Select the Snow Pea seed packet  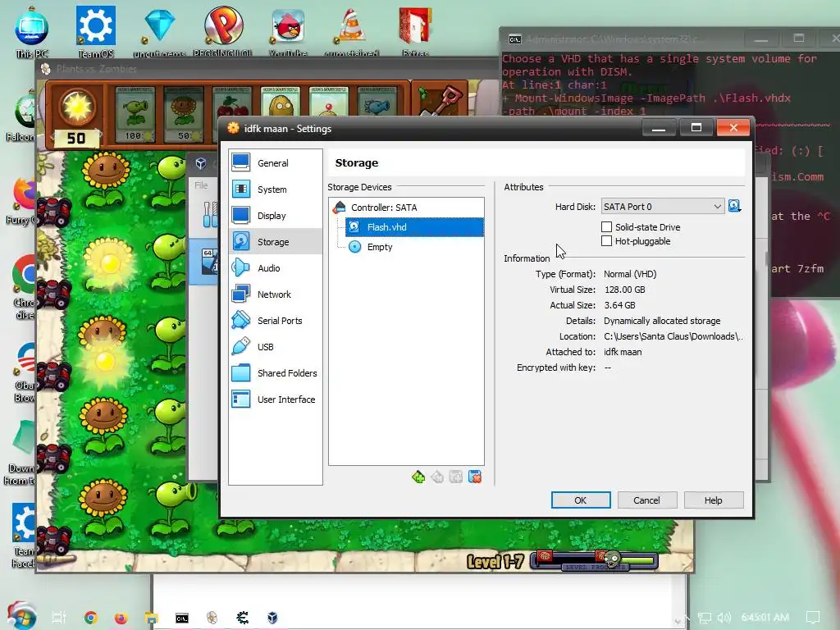[377, 102]
